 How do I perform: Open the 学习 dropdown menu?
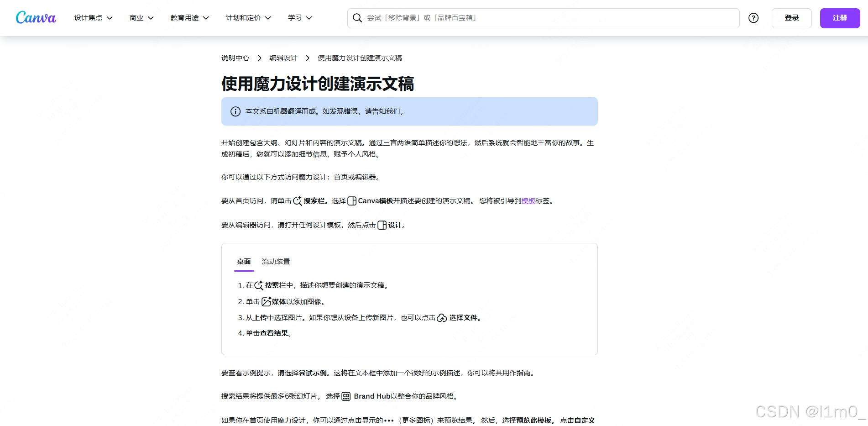300,18
